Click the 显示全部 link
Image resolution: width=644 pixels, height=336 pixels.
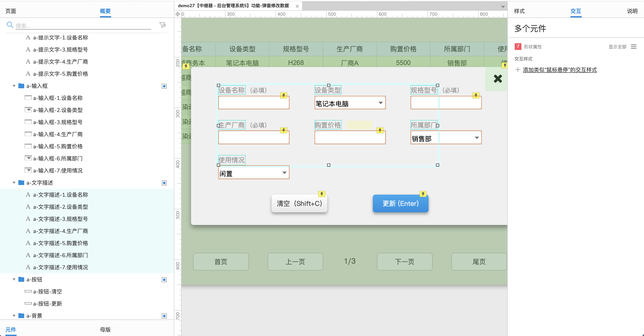pos(617,47)
